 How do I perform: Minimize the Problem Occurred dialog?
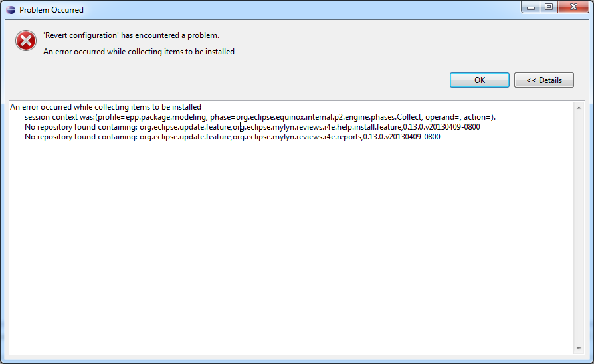[530, 7]
